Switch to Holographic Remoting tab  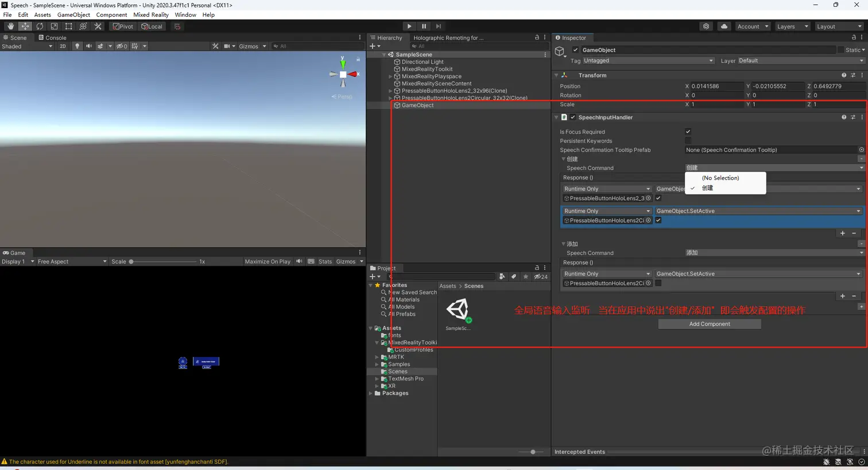[x=448, y=38]
